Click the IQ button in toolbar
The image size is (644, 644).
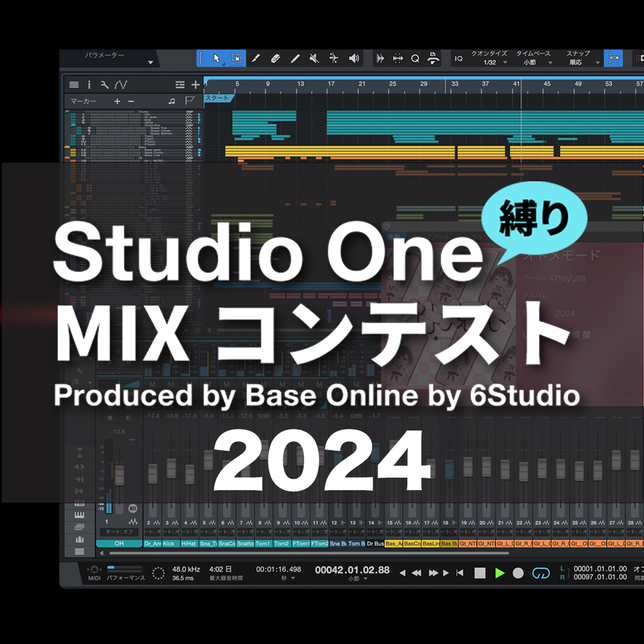(459, 58)
